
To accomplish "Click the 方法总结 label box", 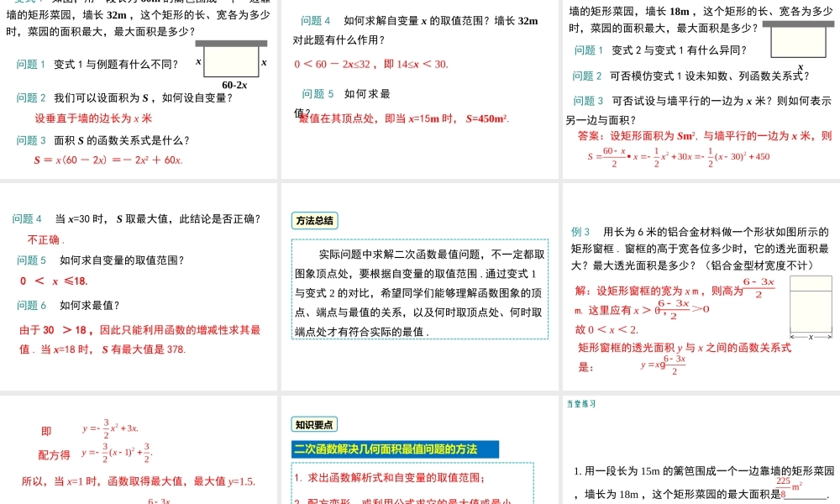I will click(314, 221).
